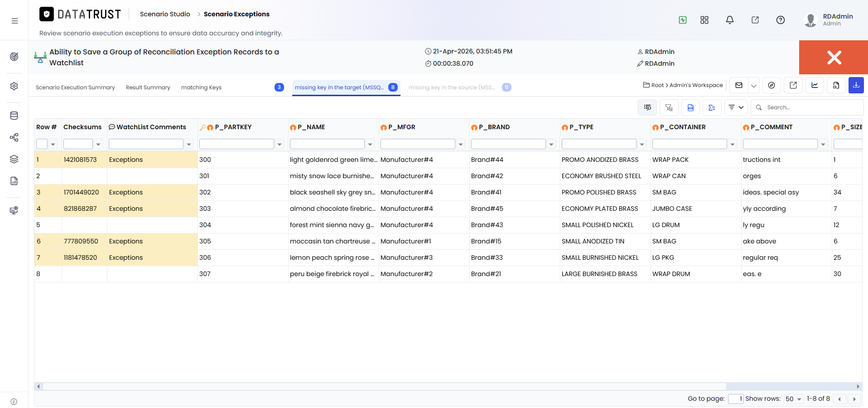This screenshot has height=408, width=868.
Task: Open the green activity monitor icon
Action: coord(683,20)
